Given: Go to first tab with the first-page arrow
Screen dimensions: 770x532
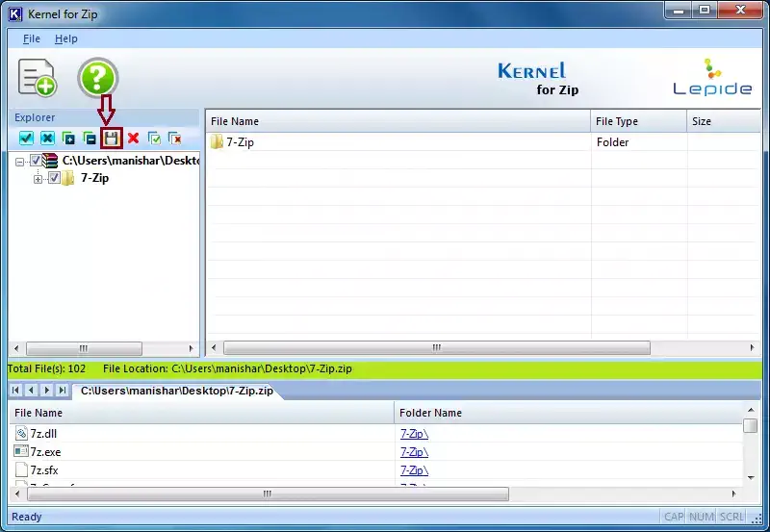Looking at the screenshot, I should (x=15, y=391).
